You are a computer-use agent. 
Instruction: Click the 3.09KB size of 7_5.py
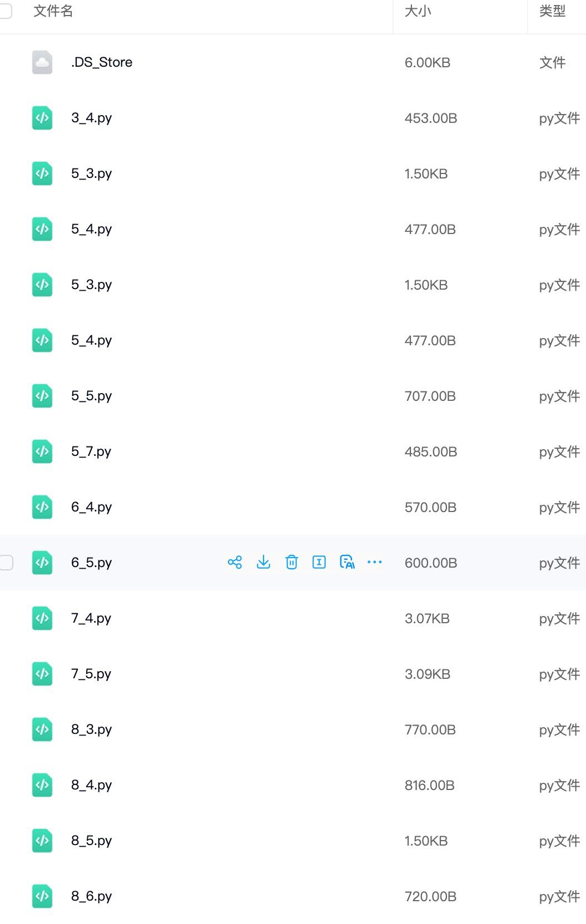click(x=427, y=674)
